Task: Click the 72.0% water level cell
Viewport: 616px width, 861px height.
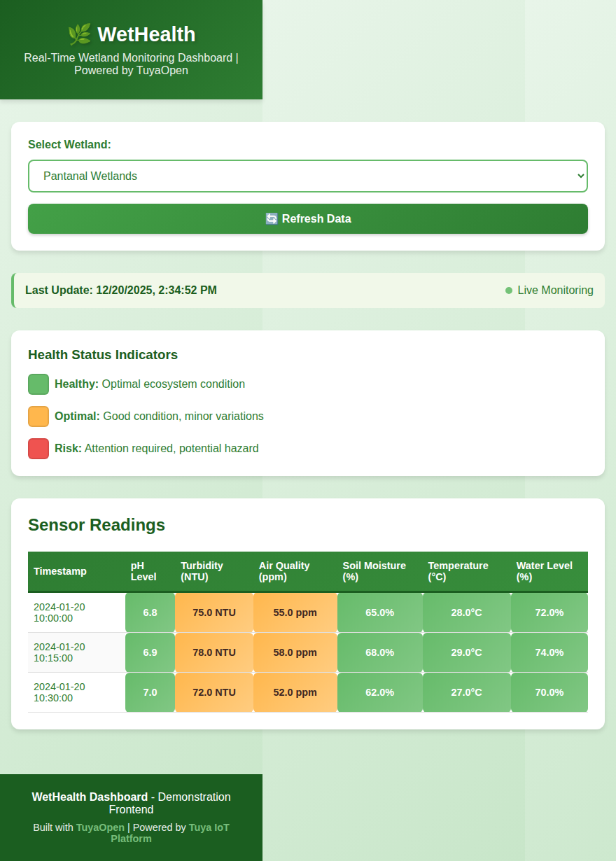Action: pyautogui.click(x=549, y=612)
